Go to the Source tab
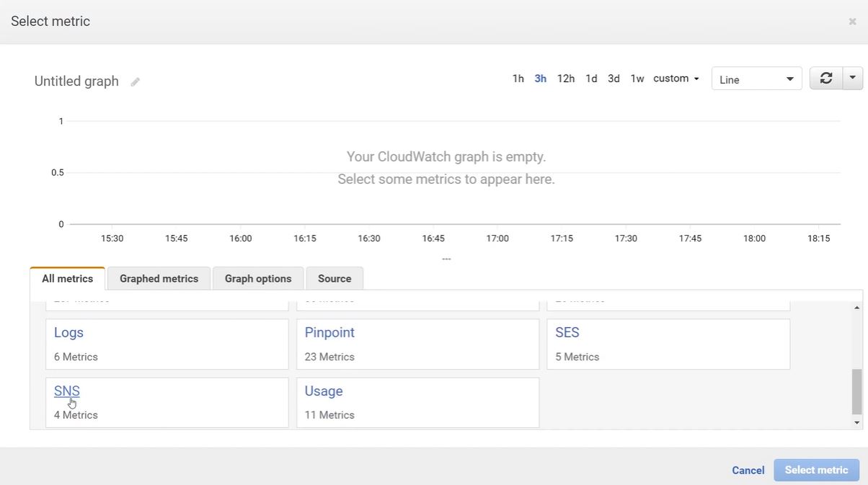 335,279
